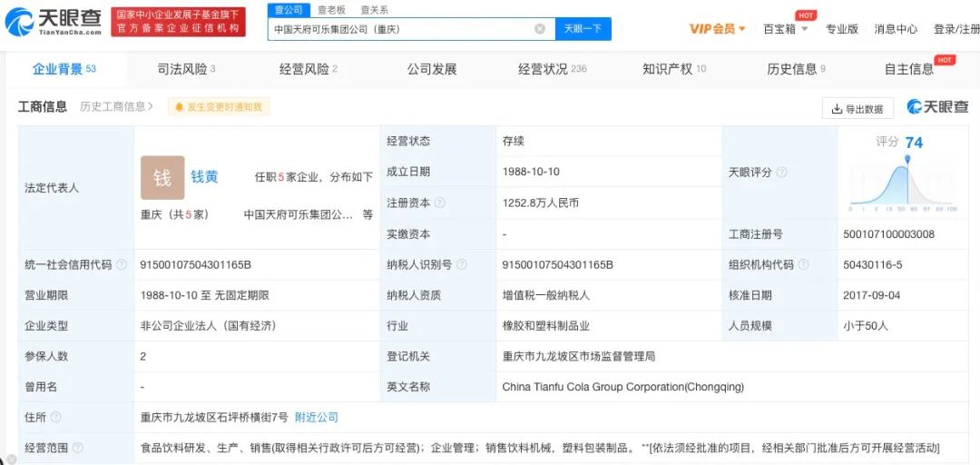Click registration authority 重庆市九龙坡区市场监督管理局
The height and width of the screenshot is (465, 980).
579,357
